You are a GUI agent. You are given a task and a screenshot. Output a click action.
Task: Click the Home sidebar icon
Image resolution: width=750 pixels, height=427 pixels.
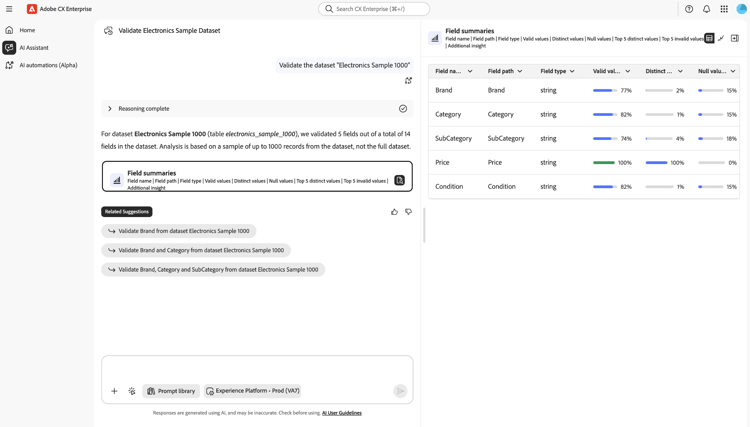click(x=9, y=30)
